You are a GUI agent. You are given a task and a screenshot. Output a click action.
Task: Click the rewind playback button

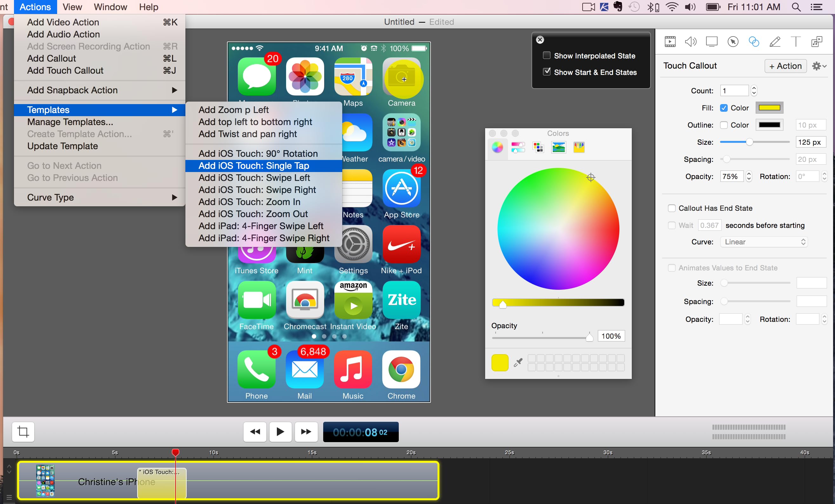tap(255, 432)
